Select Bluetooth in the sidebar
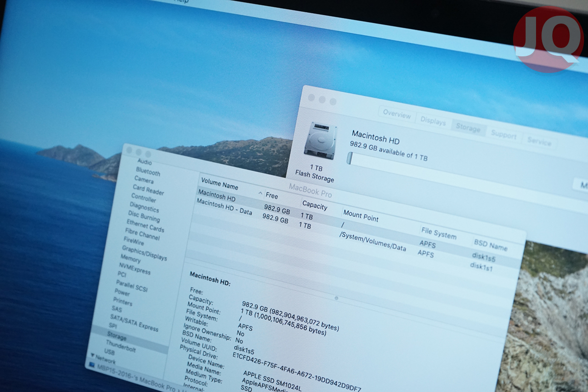 coord(148,172)
